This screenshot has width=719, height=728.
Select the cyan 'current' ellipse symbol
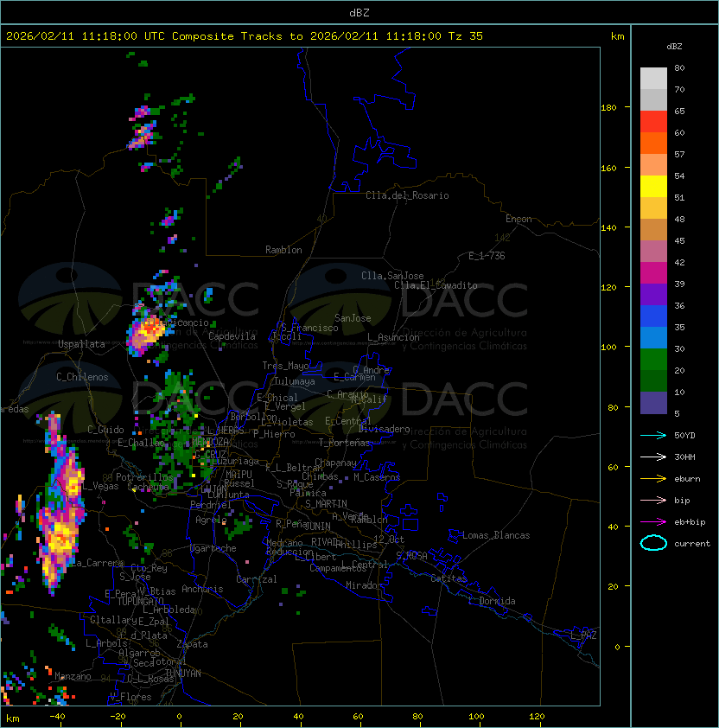(653, 543)
